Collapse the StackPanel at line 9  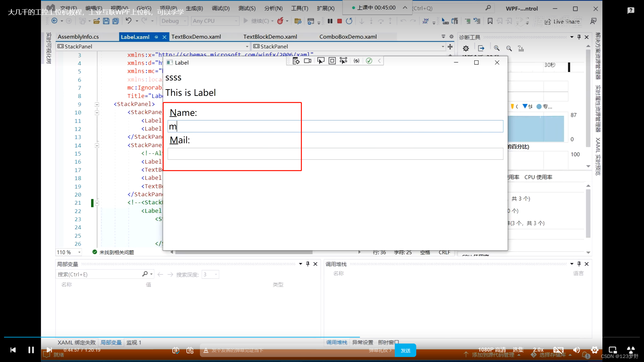click(97, 104)
